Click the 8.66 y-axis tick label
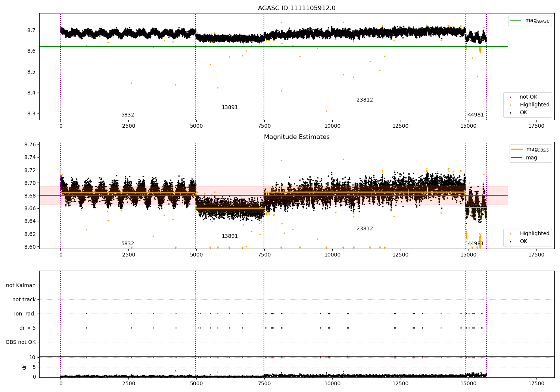This screenshot has width=560, height=392. pos(30,208)
